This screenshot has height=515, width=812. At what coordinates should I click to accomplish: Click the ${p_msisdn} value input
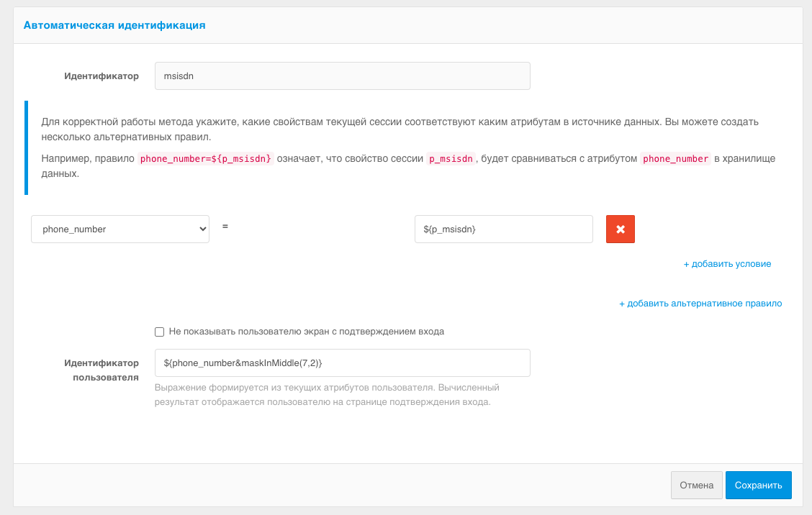[x=503, y=229]
